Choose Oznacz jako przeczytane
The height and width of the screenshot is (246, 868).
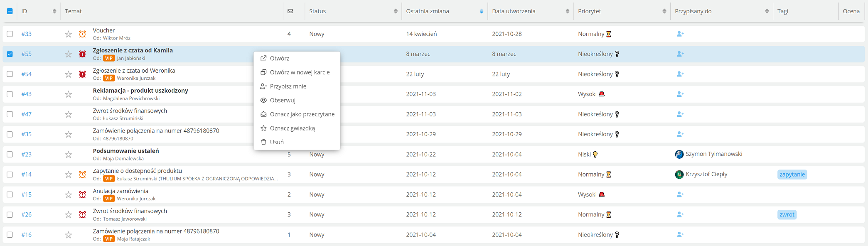(297, 114)
